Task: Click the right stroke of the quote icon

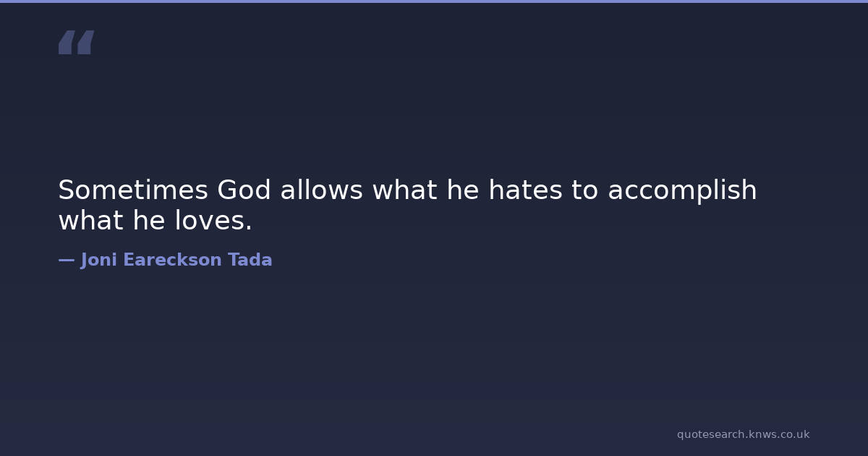Action: tap(85, 42)
